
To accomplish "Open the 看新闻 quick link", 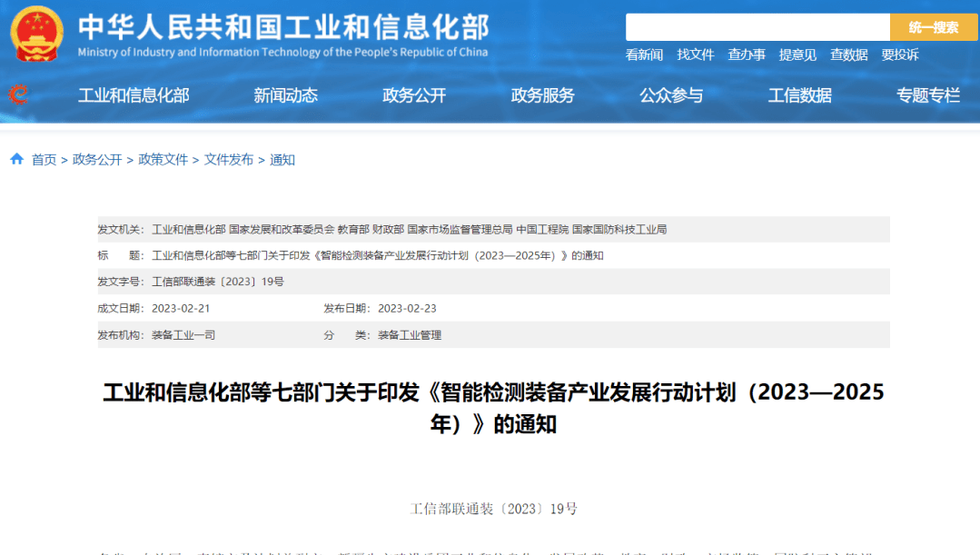I will click(644, 55).
